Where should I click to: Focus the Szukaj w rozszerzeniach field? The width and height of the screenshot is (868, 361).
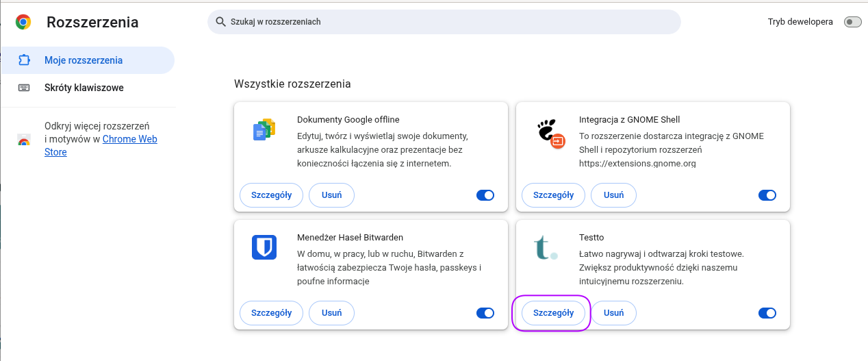tap(445, 22)
